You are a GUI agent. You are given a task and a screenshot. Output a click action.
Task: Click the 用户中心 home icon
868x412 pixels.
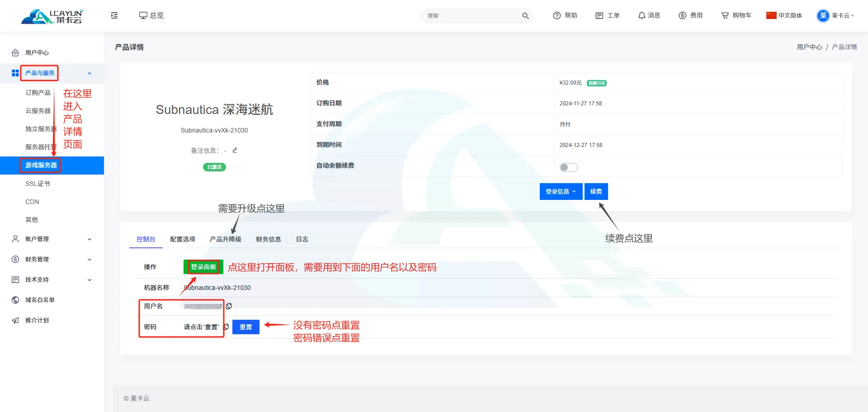(15, 53)
